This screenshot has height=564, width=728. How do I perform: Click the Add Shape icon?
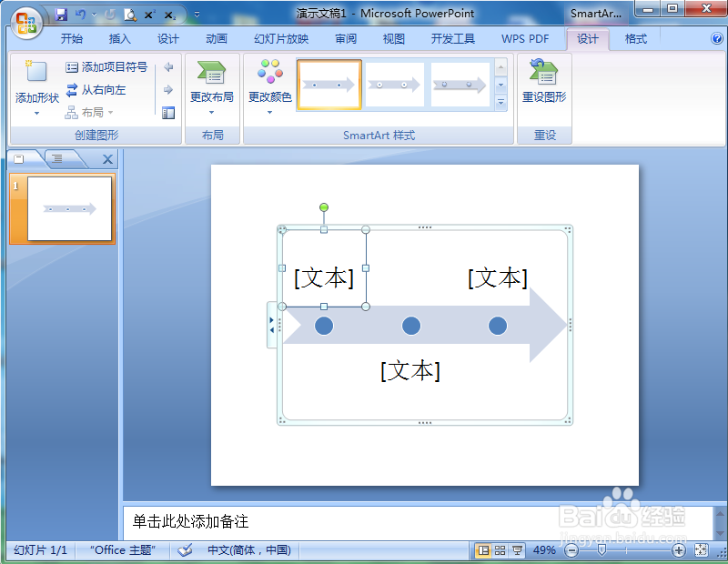click(x=36, y=71)
